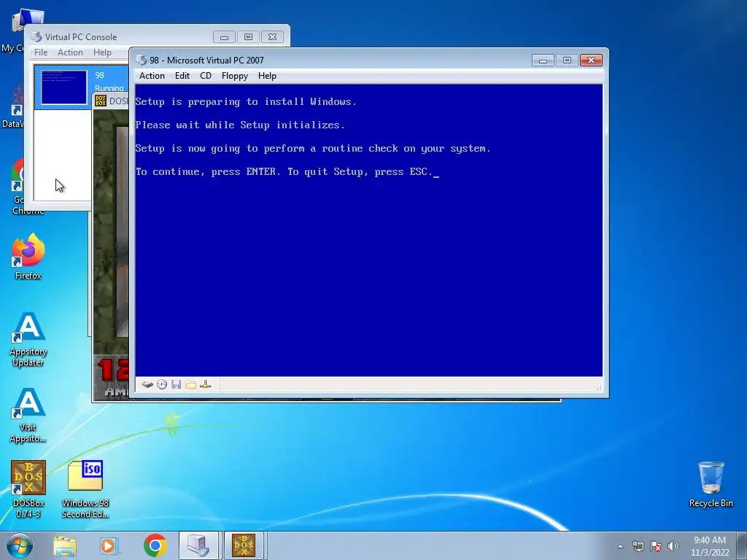The width and height of the screenshot is (747, 560).
Task: Select the 98 virtual machine thumbnail
Action: [64, 87]
